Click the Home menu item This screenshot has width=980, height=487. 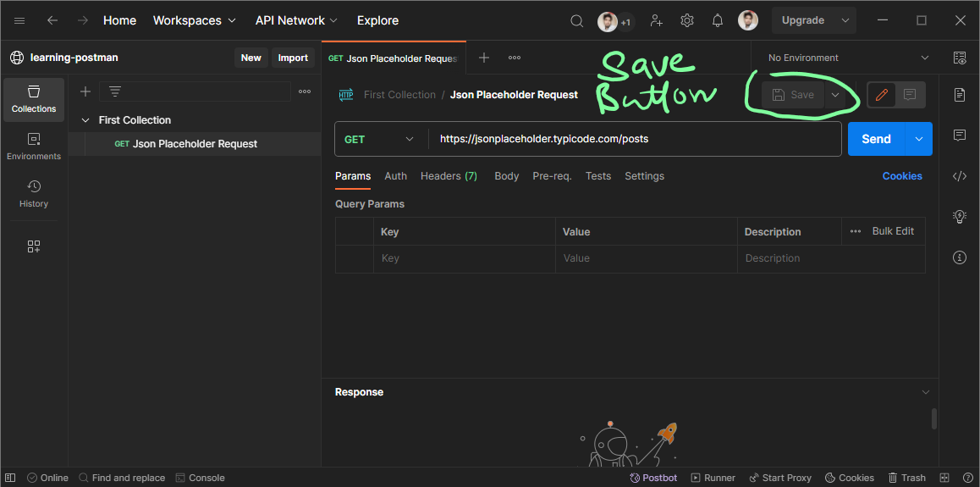(x=119, y=20)
